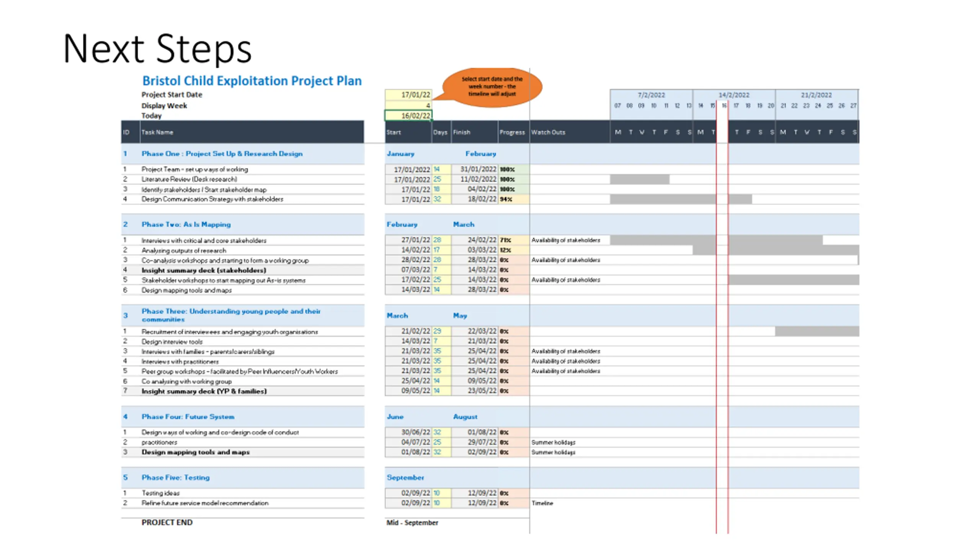Select 'Phase Two: As Is Mapping' heading
980x551 pixels.
[186, 224]
